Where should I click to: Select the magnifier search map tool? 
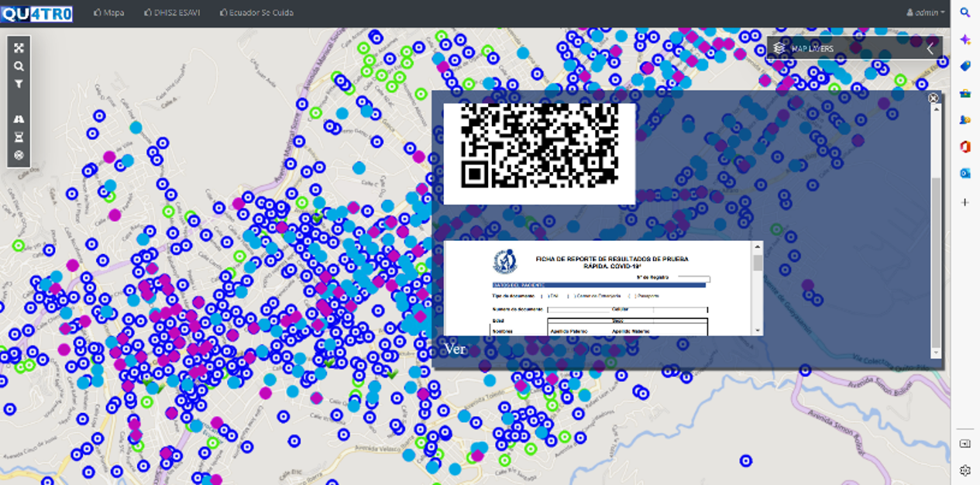[x=19, y=67]
